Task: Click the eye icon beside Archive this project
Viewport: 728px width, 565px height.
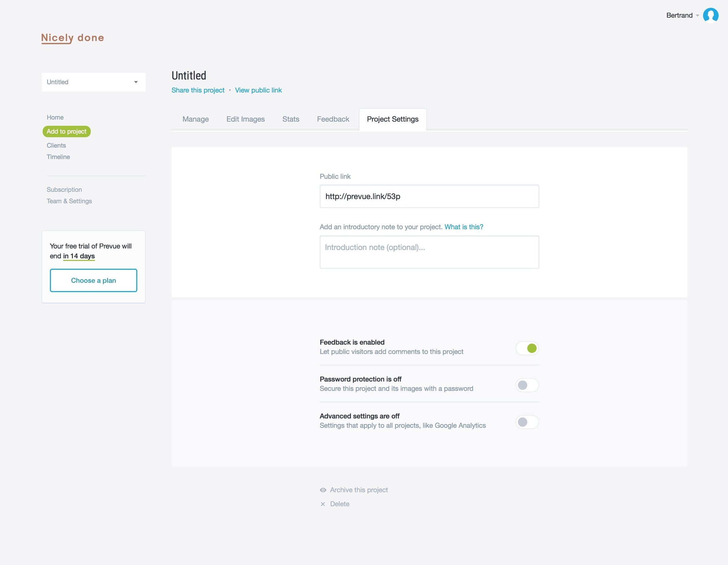Action: 323,490
